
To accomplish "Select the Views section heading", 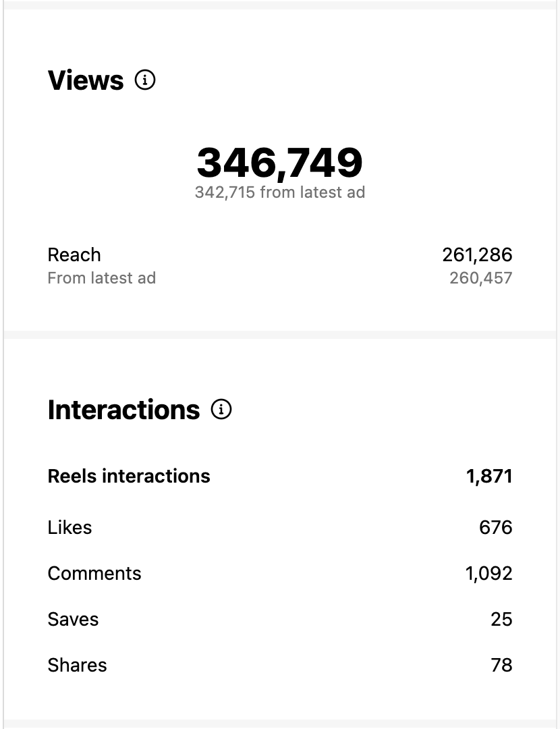I will click(86, 80).
